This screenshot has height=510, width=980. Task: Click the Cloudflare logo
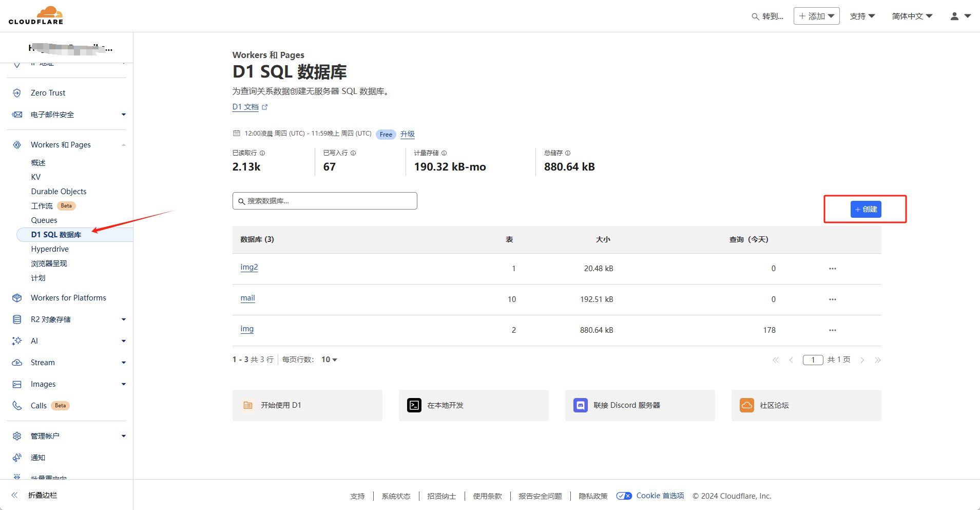[36, 15]
